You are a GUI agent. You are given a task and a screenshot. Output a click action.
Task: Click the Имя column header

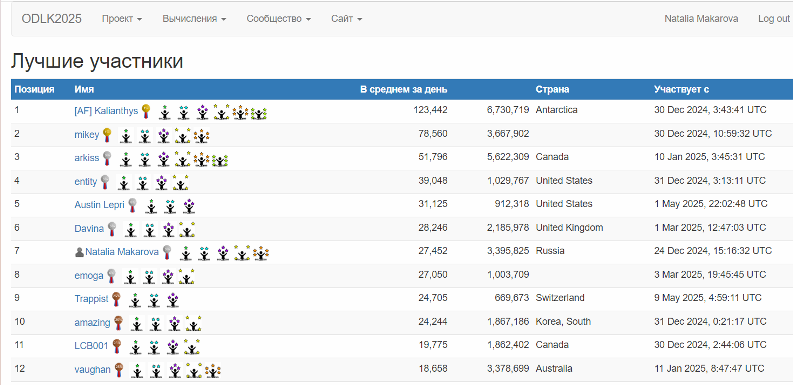[x=84, y=90]
